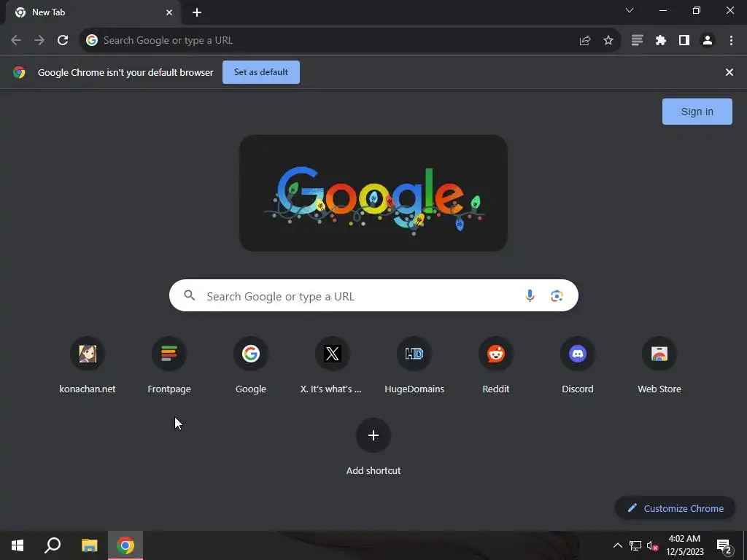Close the New Tab tab
The width and height of the screenshot is (747, 560).
(169, 12)
